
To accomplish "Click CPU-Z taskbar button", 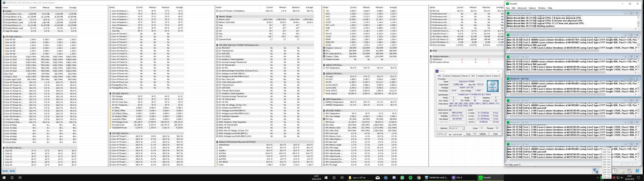I will (463, 178).
